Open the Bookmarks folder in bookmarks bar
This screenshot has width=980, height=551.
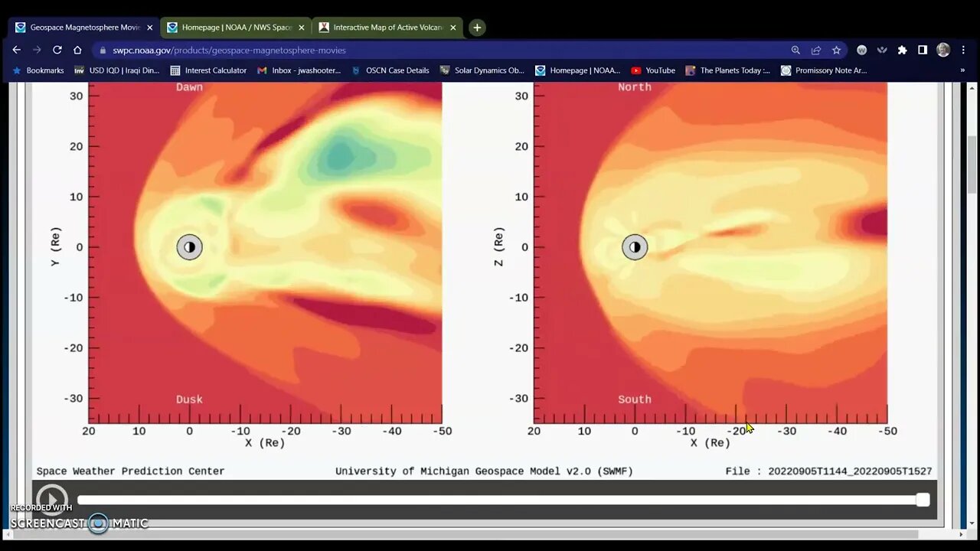(x=38, y=70)
